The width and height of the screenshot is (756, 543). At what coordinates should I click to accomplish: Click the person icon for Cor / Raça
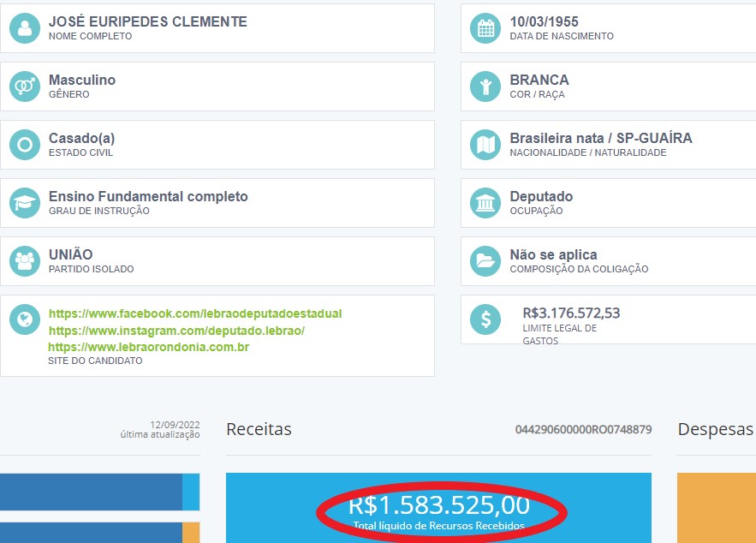coord(485,87)
